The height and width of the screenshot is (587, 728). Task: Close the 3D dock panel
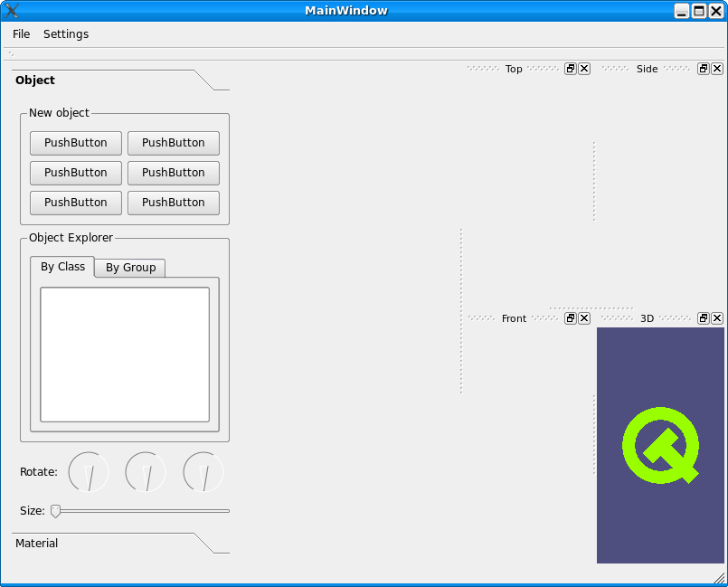(x=717, y=318)
